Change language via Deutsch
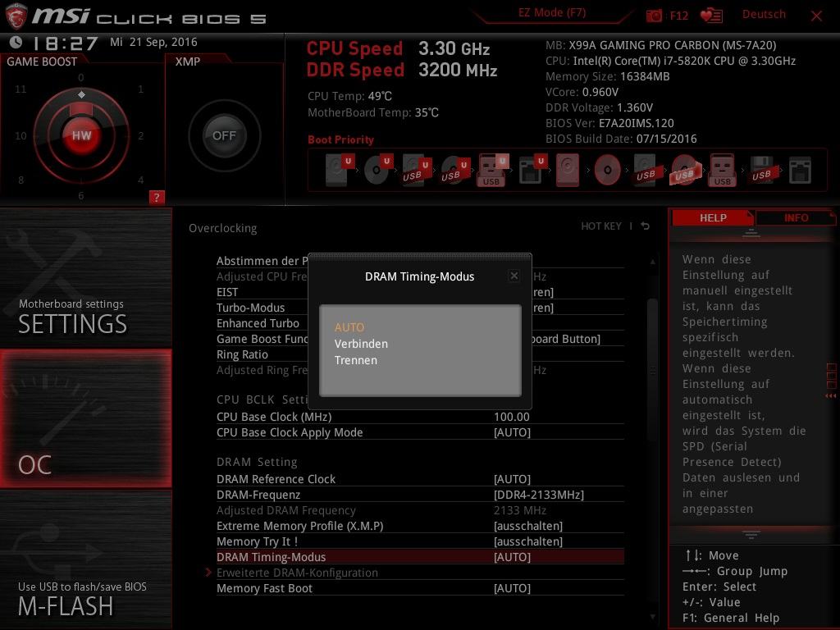The image size is (840, 630). tap(764, 15)
